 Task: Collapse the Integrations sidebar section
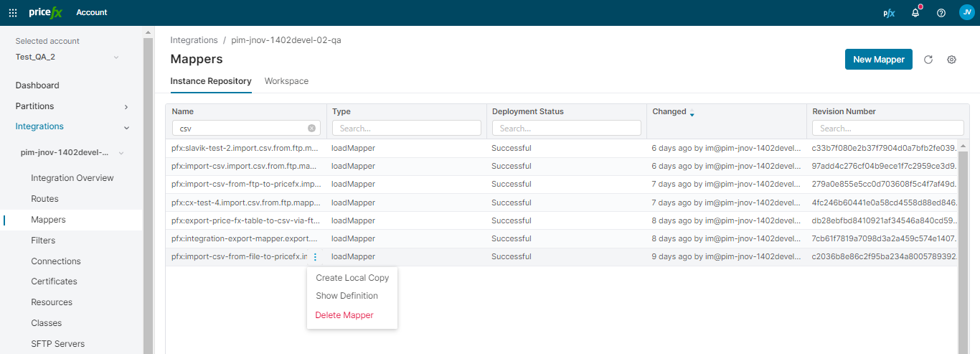click(x=126, y=127)
